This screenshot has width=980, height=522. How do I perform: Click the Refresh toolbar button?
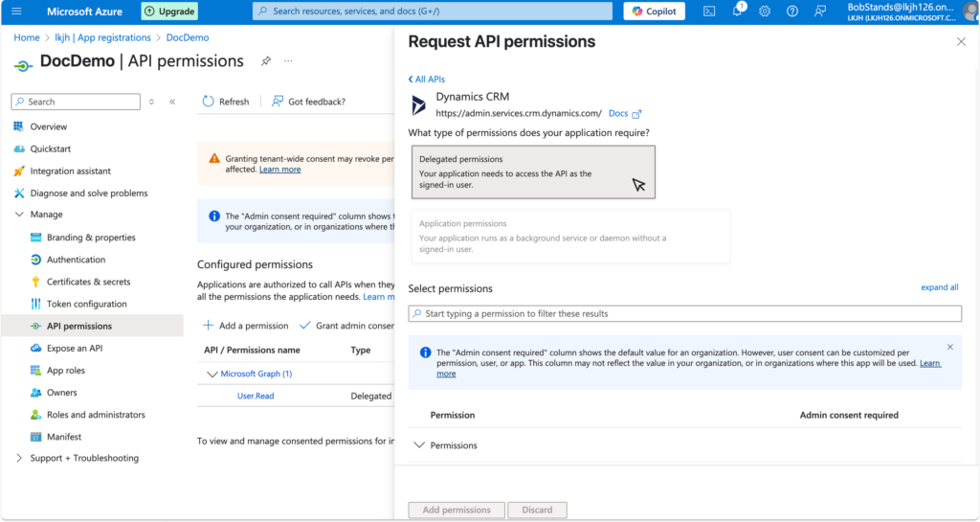(x=226, y=102)
